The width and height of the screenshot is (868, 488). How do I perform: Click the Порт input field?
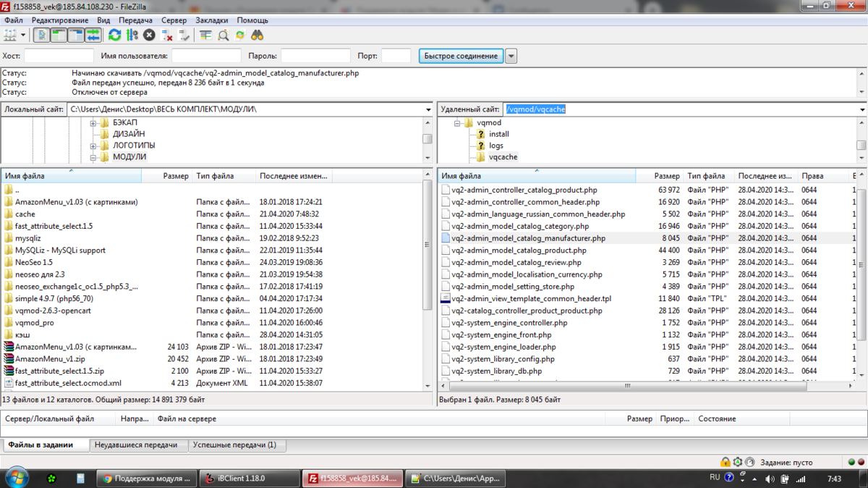396,56
